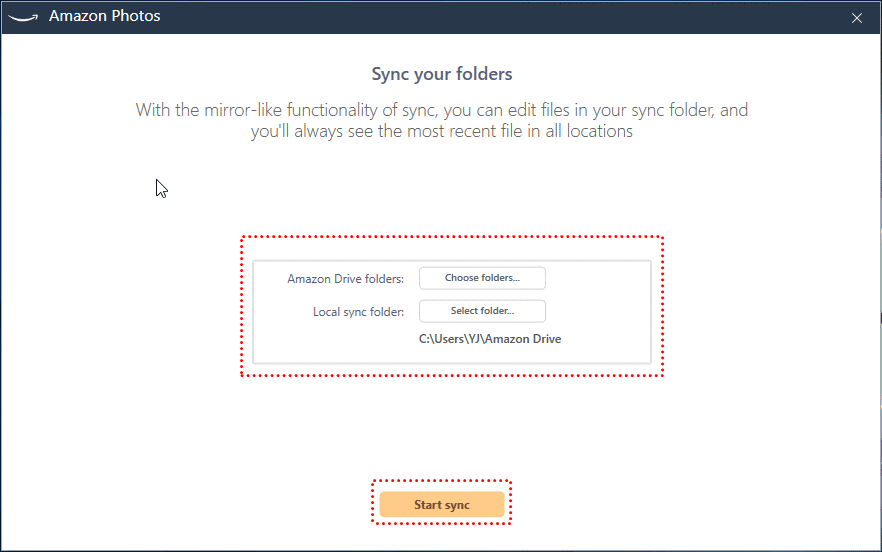This screenshot has width=882, height=552.
Task: Click the empty middle of the title bar
Action: pyautogui.click(x=480, y=16)
